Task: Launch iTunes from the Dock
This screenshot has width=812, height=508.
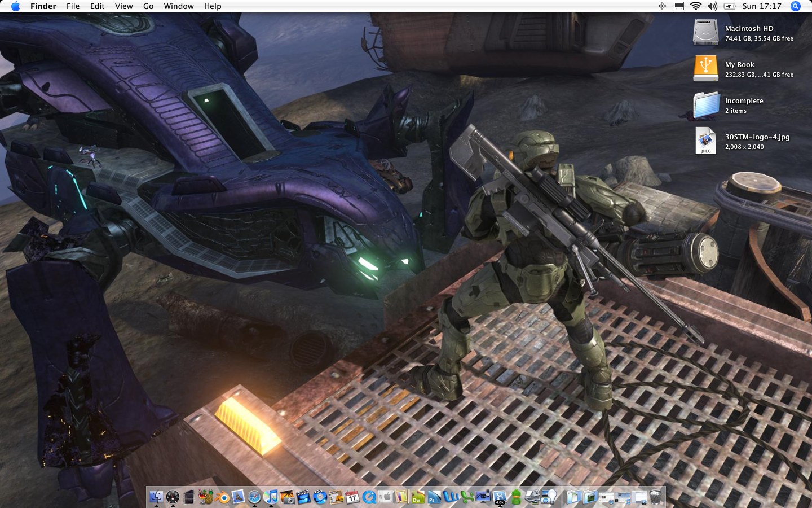Action: [x=271, y=497]
